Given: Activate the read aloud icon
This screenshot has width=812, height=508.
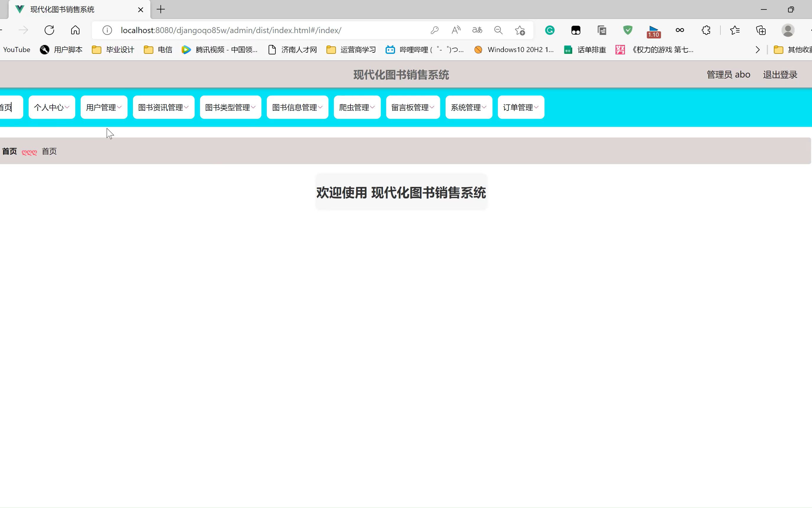Looking at the screenshot, I should [456, 30].
